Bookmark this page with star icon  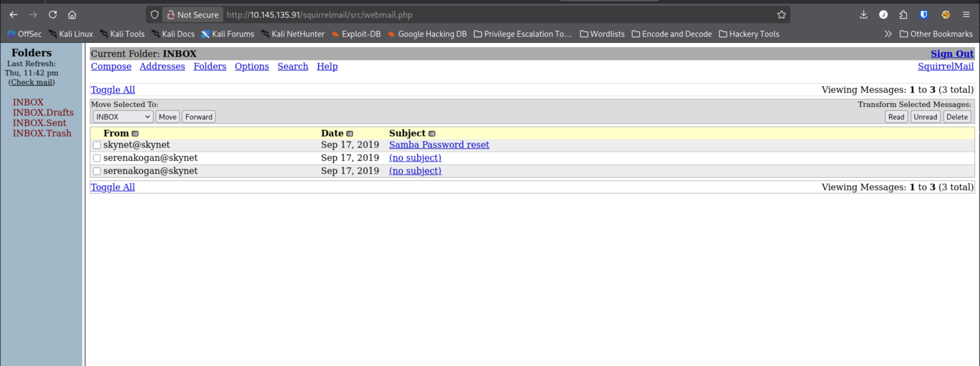[x=781, y=15]
